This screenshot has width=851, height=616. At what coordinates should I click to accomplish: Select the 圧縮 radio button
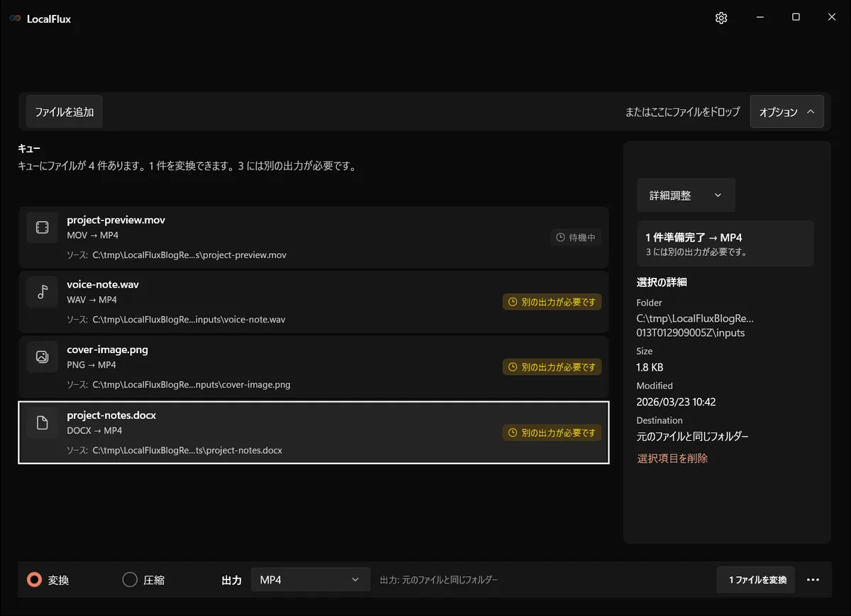(130, 580)
